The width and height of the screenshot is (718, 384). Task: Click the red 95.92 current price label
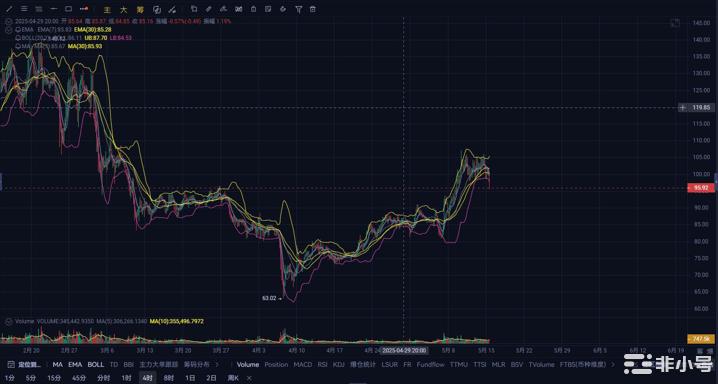pyautogui.click(x=701, y=188)
